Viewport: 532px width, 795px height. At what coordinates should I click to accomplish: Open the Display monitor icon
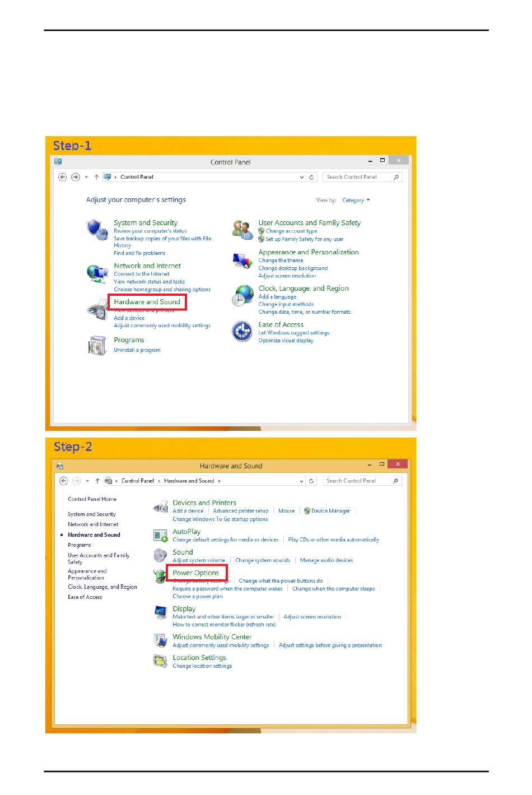(161, 612)
